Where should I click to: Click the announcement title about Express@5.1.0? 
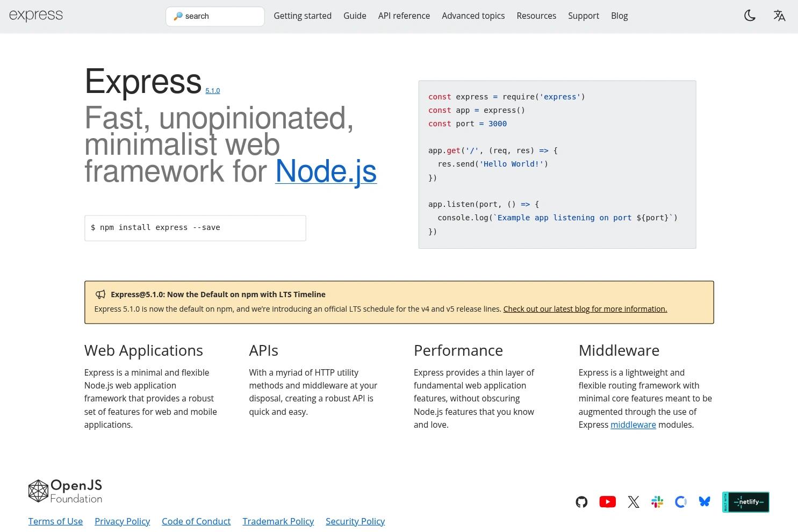click(218, 294)
